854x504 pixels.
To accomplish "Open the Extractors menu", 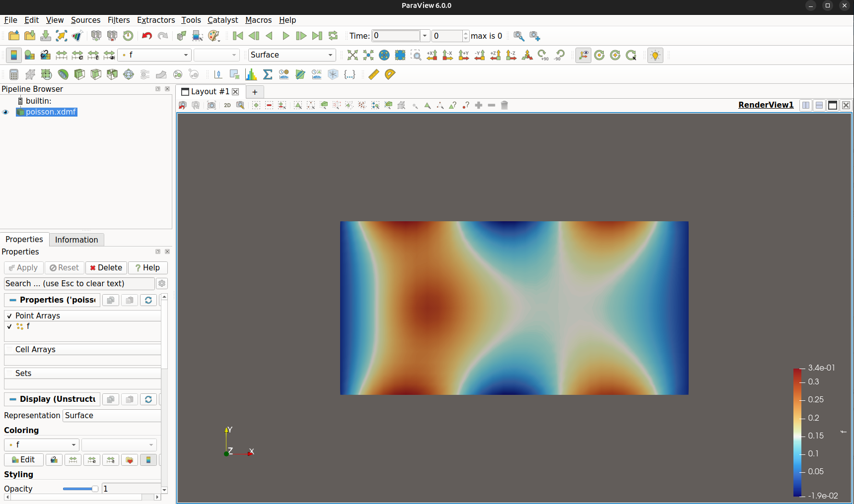I will 156,20.
